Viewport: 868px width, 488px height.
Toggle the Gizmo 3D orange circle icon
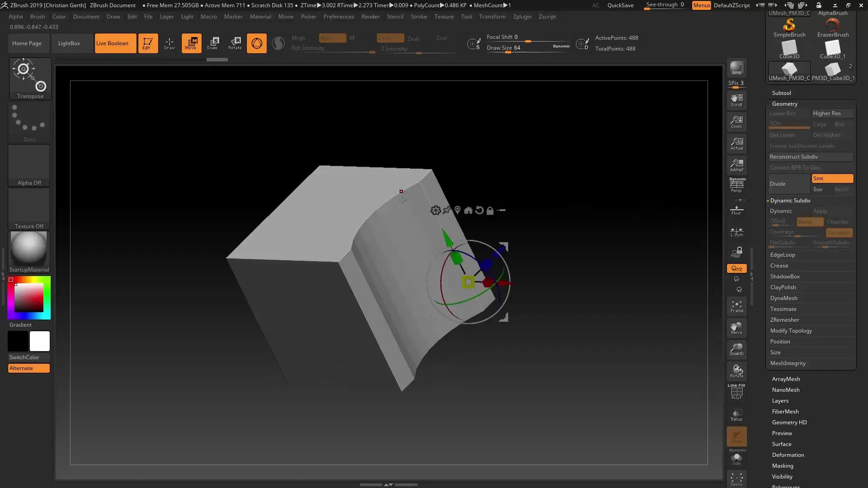pyautogui.click(x=257, y=43)
